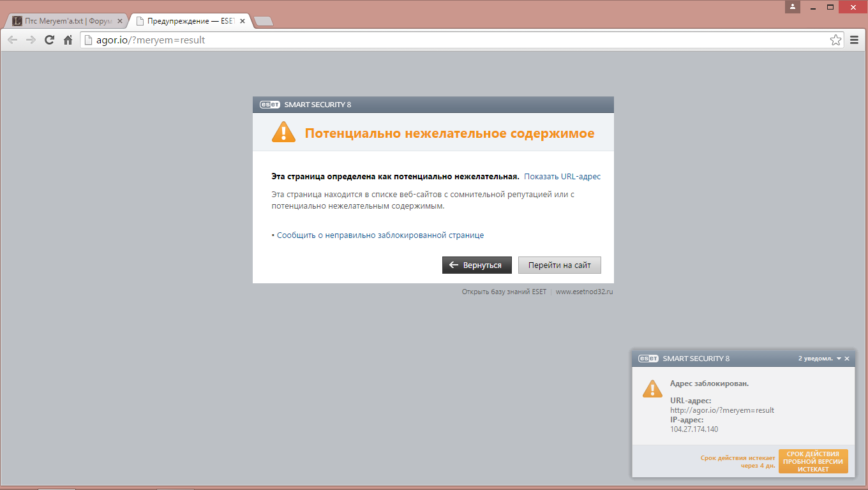Click the browser back arrow

(x=12, y=40)
